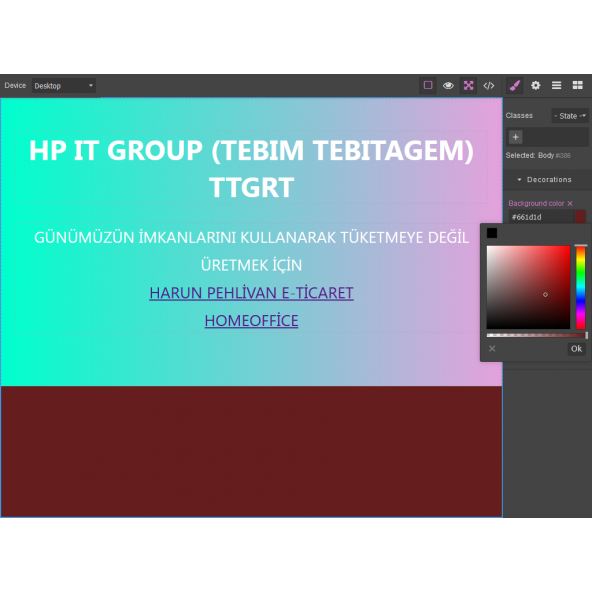
Task: Confirm color with Ok button
Action: [576, 349]
